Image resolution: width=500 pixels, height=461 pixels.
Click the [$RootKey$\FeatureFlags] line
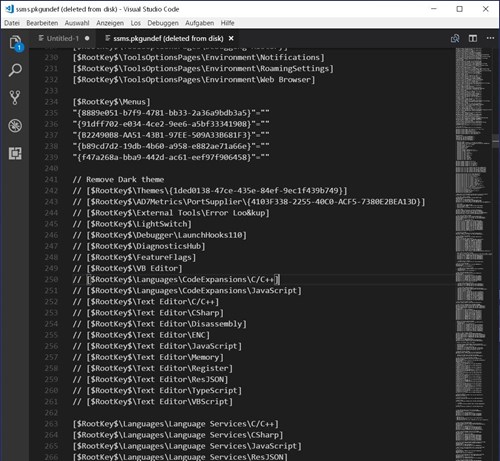[134, 257]
